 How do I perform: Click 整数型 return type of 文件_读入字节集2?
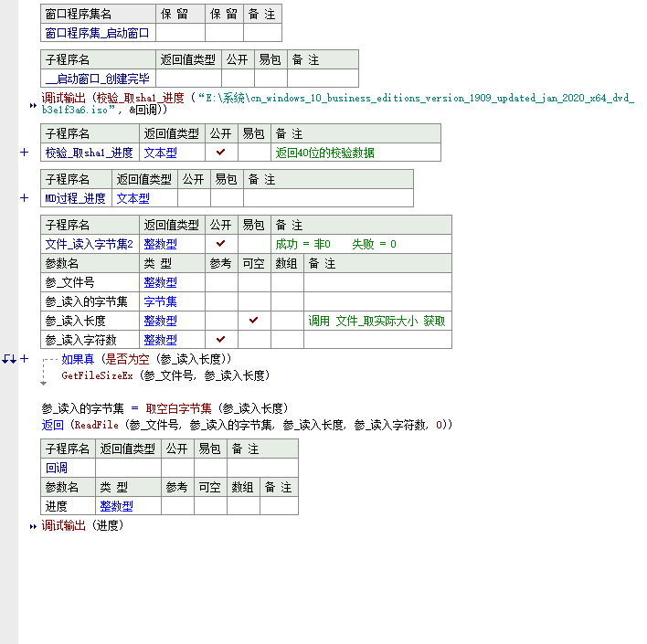[x=161, y=244]
